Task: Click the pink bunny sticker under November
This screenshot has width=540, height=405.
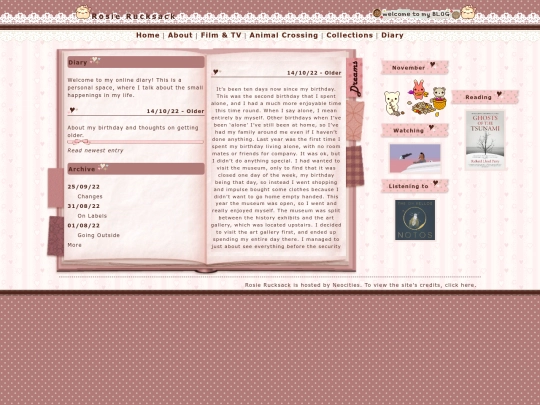Action: (418, 90)
